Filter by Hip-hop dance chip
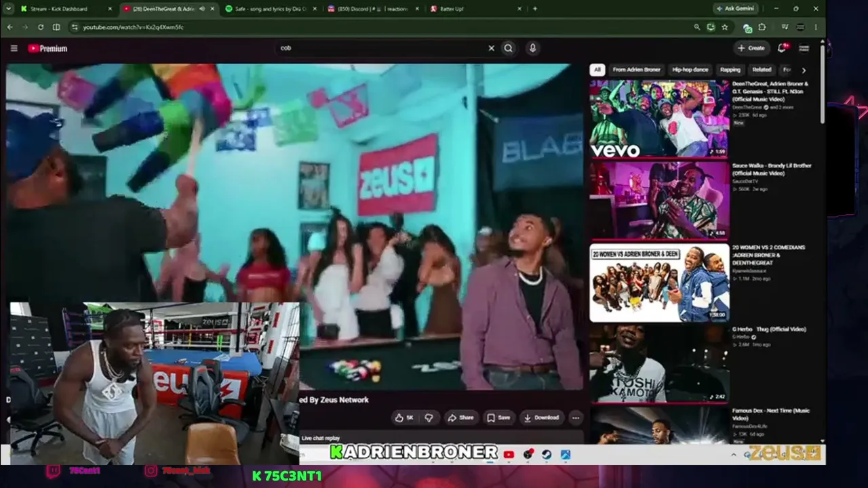 pyautogui.click(x=690, y=70)
